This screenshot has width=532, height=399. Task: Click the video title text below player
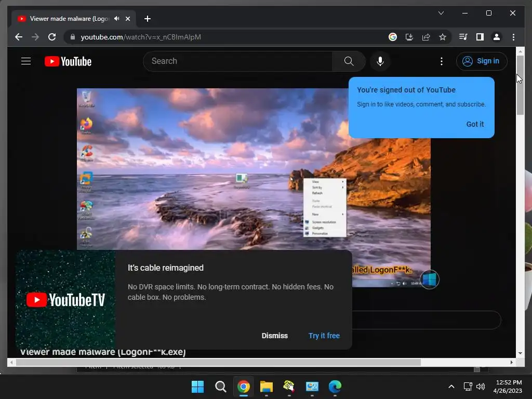pyautogui.click(x=103, y=352)
